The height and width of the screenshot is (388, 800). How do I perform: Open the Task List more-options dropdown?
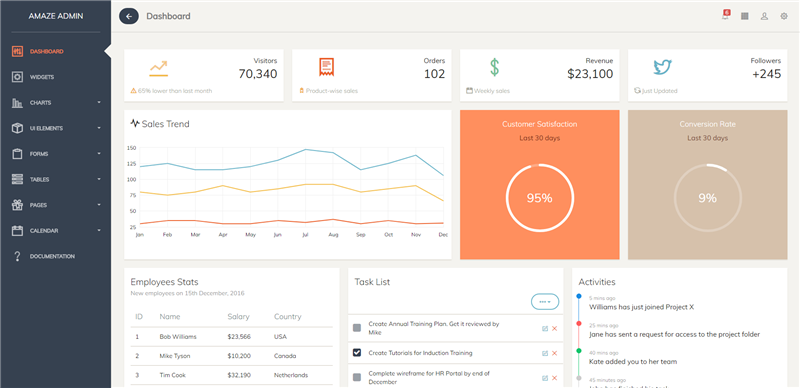click(x=545, y=302)
